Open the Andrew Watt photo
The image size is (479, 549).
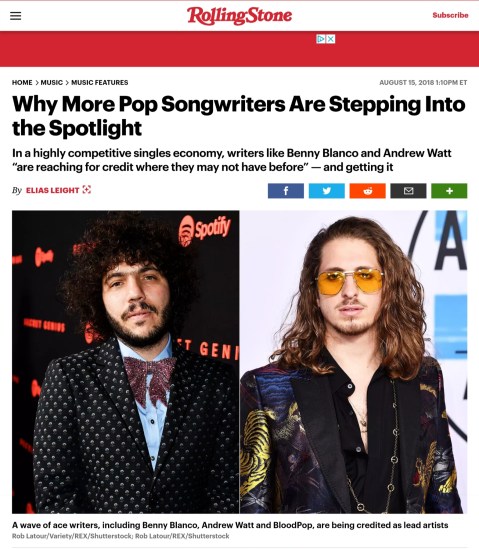pos(354,362)
